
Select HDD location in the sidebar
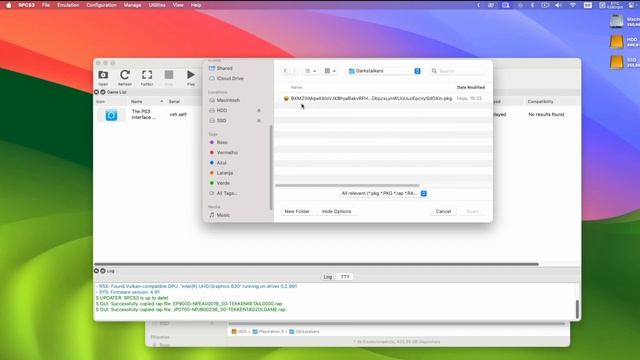pos(222,110)
